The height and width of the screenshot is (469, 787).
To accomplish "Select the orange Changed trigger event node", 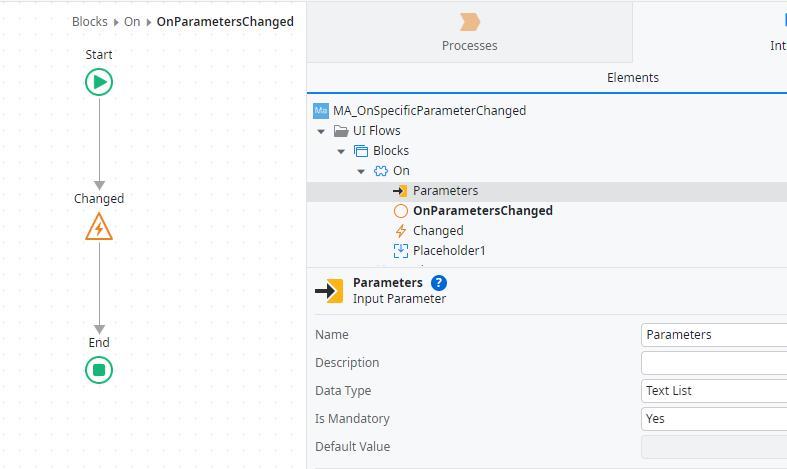I will pyautogui.click(x=99, y=227).
